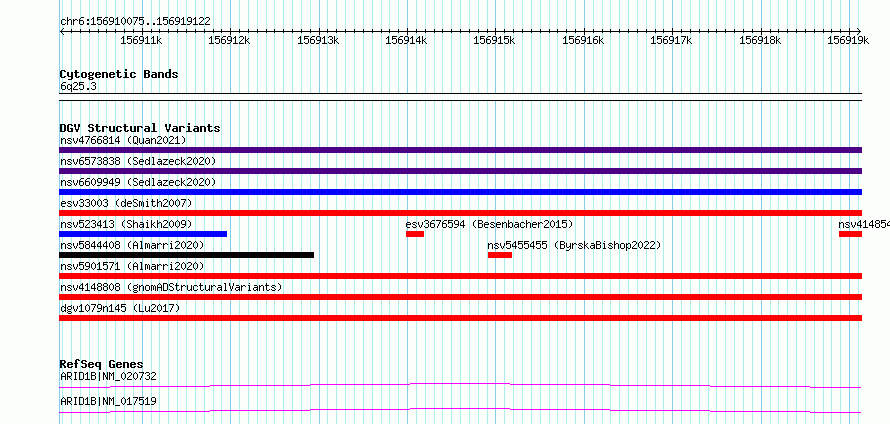Click the nsv6609949 (Sedlazeck2020) label
Screen dimensions: 890x424
(138, 182)
